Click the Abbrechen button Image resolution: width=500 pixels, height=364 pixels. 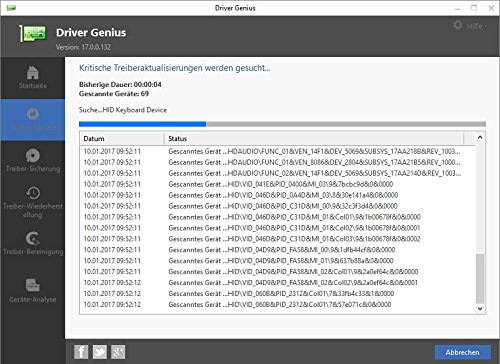[x=462, y=352]
